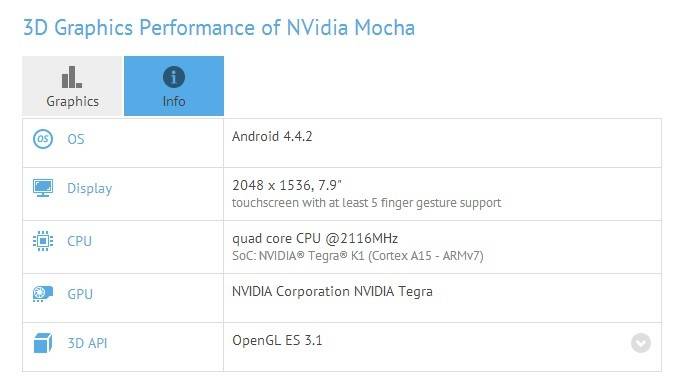Select the Display label

click(x=90, y=188)
